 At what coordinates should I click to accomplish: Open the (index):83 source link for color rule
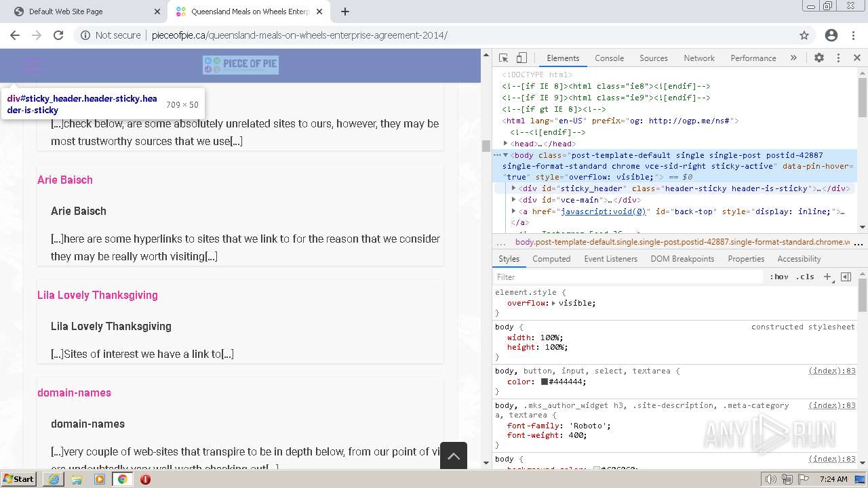(832, 371)
